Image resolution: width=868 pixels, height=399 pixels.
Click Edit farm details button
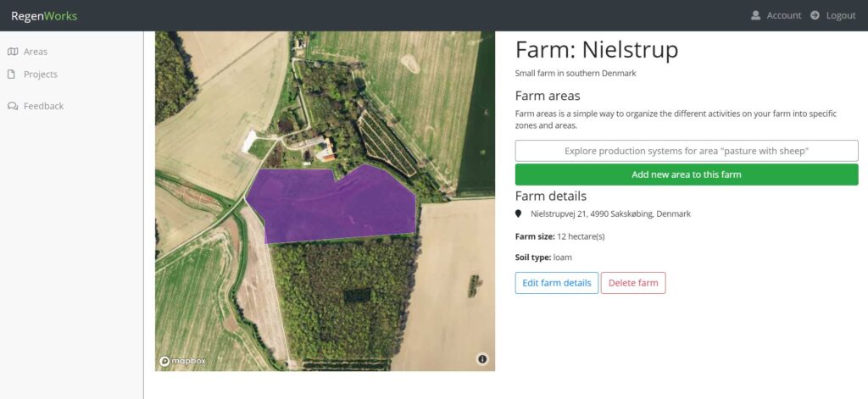pyautogui.click(x=557, y=283)
